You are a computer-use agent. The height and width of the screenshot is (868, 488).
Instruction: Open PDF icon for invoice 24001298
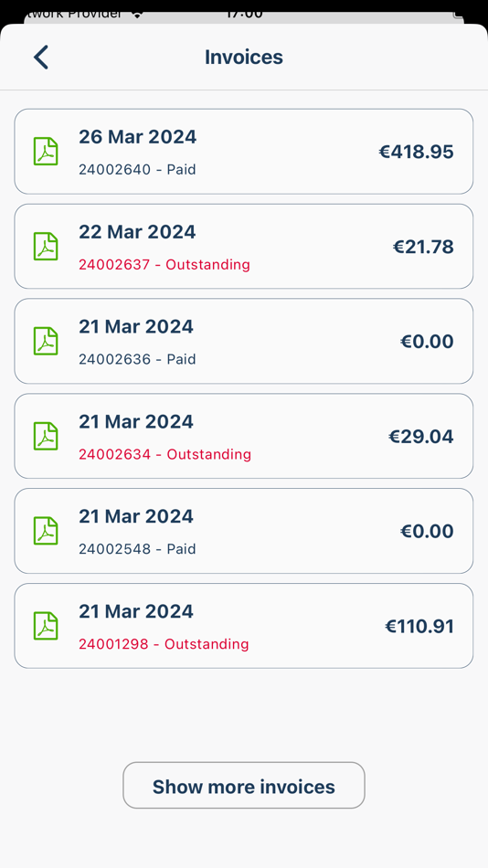click(46, 626)
